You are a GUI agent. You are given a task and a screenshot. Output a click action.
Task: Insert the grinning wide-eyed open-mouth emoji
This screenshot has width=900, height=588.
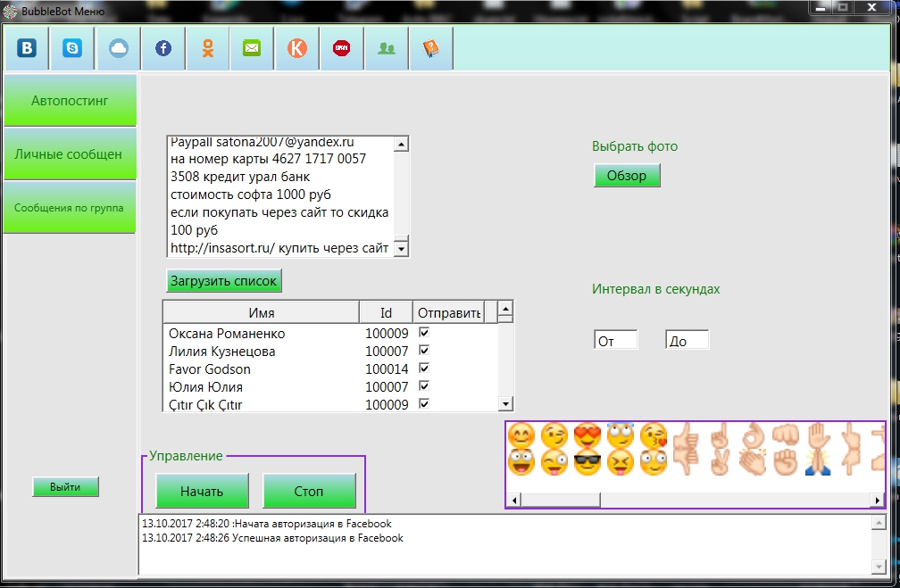[521, 462]
